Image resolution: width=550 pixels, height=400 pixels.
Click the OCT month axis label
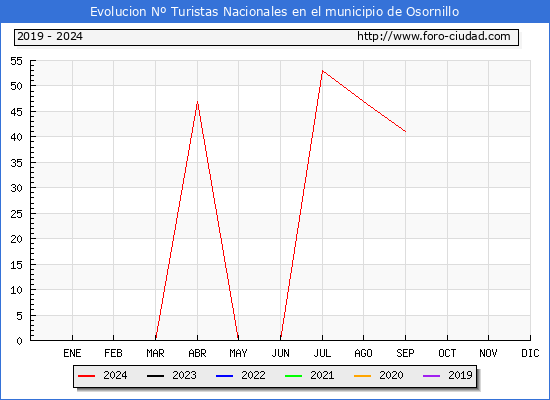tap(447, 353)
